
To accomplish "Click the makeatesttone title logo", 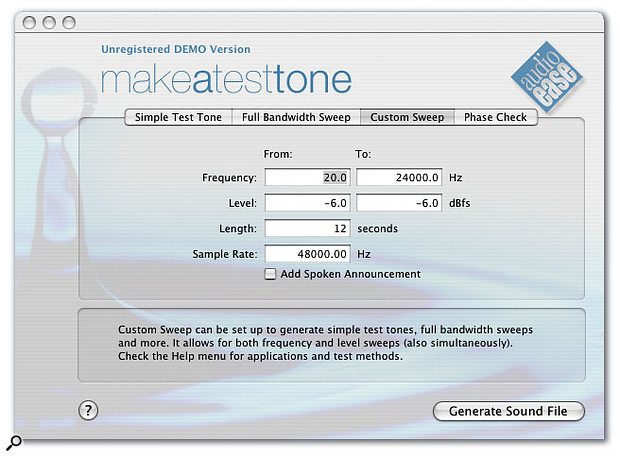I will [x=226, y=80].
